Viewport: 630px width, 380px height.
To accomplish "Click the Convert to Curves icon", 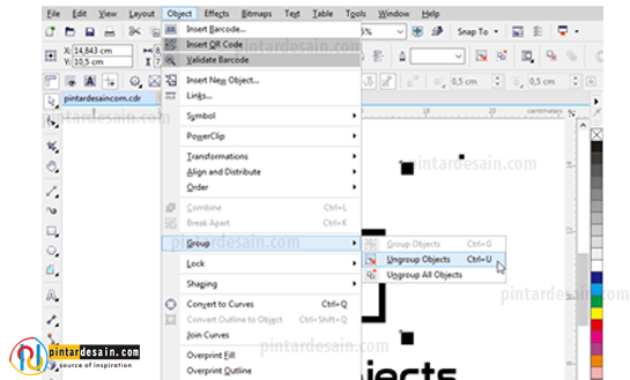I will point(171,304).
